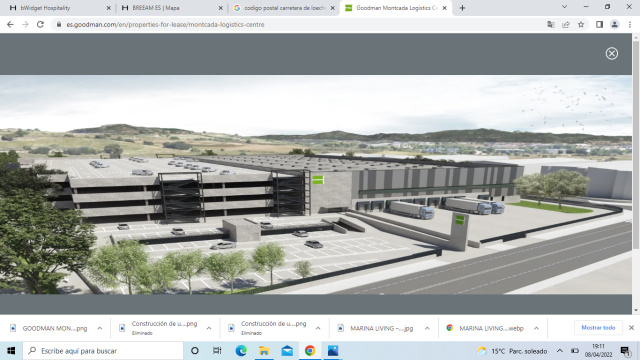Reload the Goodman page
The width and height of the screenshot is (640, 360).
[x=40, y=24]
